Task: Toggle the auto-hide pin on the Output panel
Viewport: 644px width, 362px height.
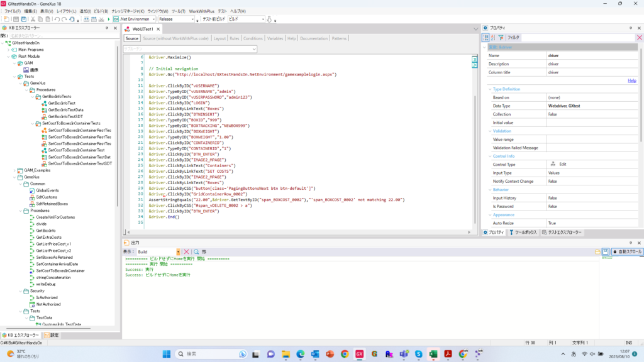Action: [630, 243]
